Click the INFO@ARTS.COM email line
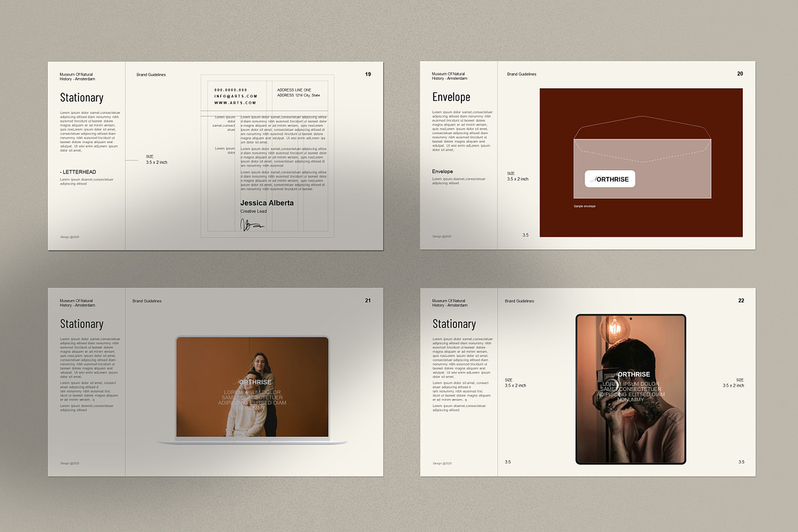 pos(235,96)
